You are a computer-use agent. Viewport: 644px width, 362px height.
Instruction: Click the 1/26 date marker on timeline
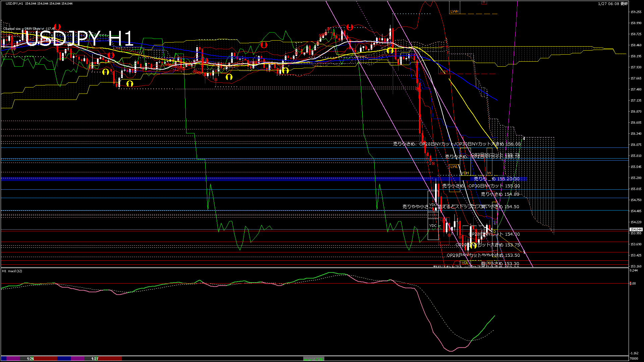31,359
